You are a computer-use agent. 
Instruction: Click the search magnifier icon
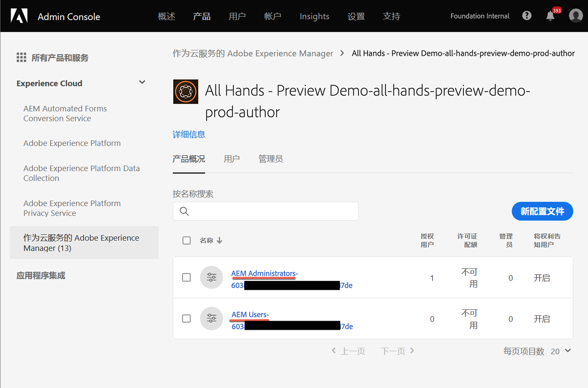click(x=184, y=211)
